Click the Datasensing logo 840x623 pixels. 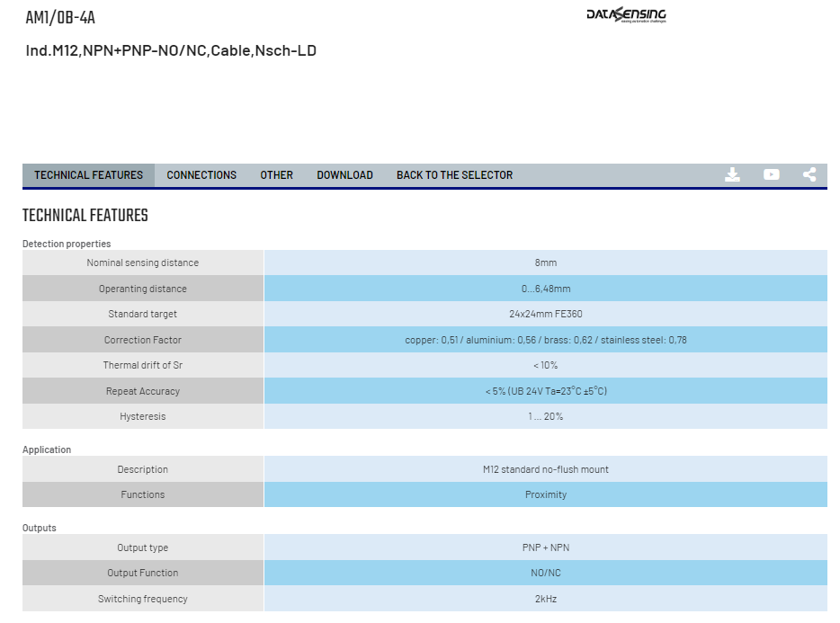click(x=626, y=15)
